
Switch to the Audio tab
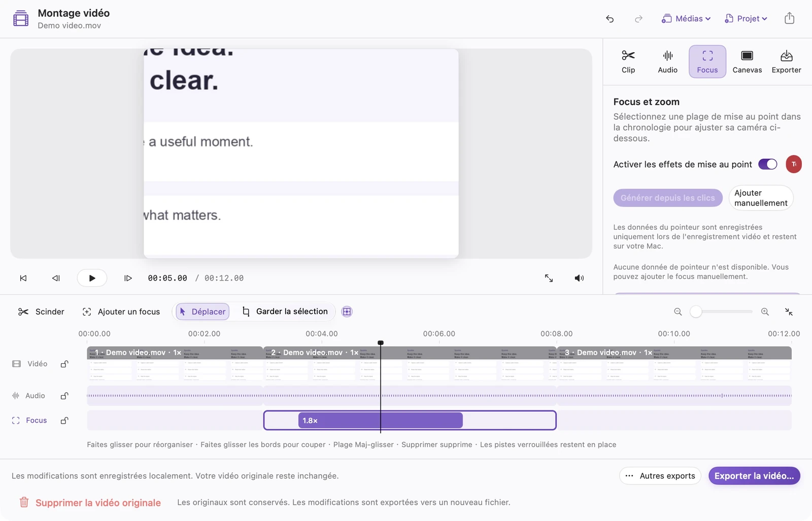click(x=668, y=61)
